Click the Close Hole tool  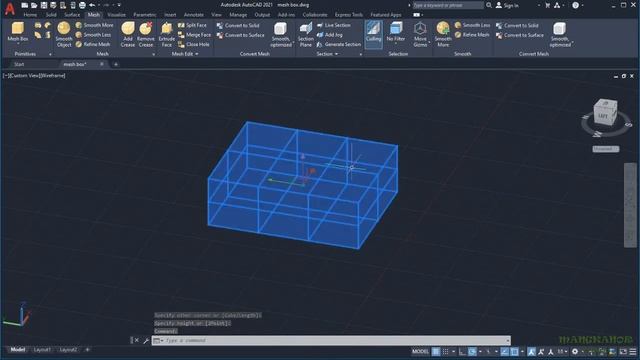[193, 44]
